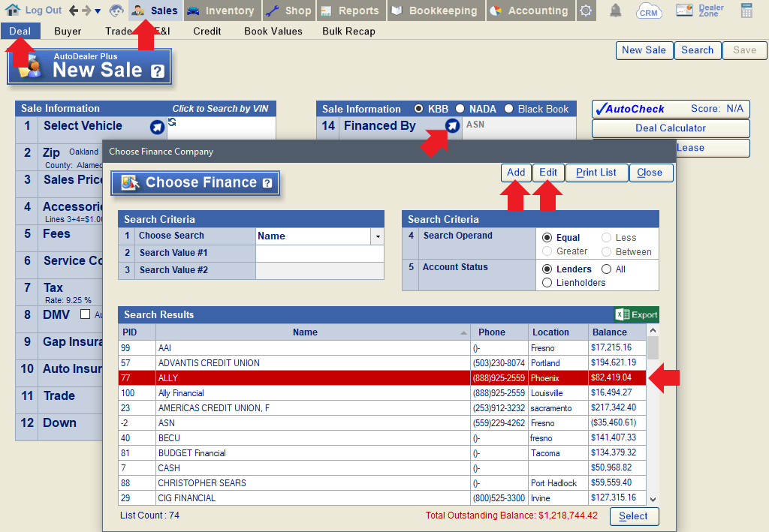769x532 pixels.
Task: Select the NADA radio button
Action: coord(460,109)
